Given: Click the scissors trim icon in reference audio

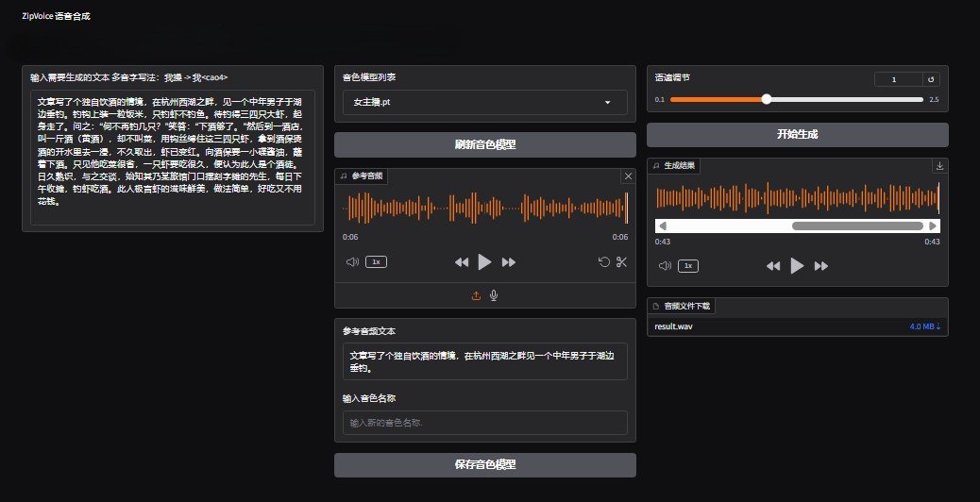Looking at the screenshot, I should pos(621,262).
